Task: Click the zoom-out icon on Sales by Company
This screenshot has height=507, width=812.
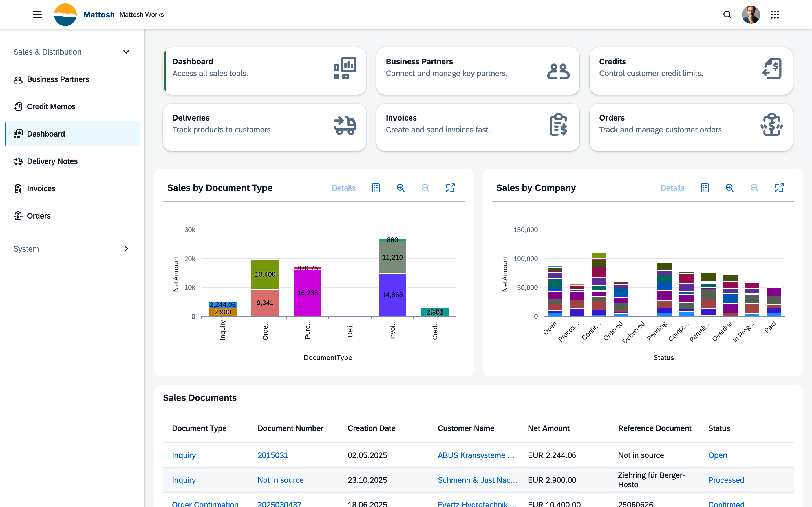Action: click(x=754, y=188)
